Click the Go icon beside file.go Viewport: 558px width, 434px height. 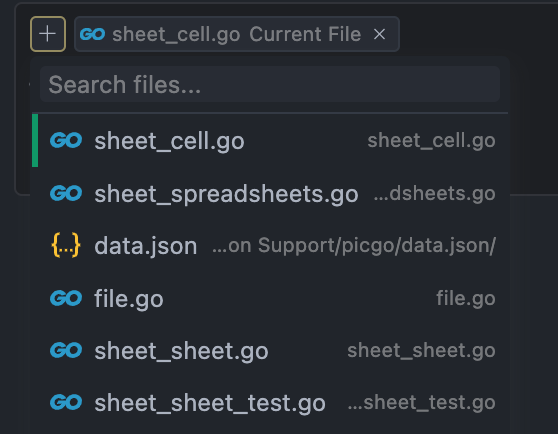click(66, 298)
